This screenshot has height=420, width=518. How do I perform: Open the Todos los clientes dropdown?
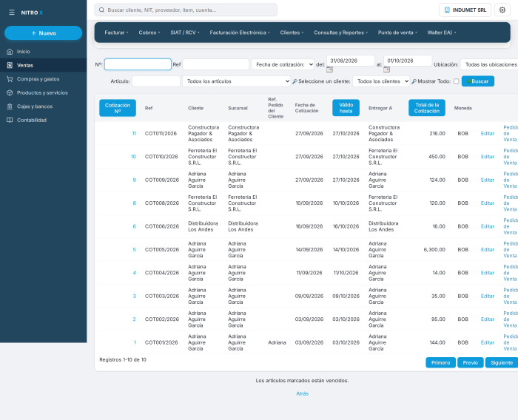381,81
